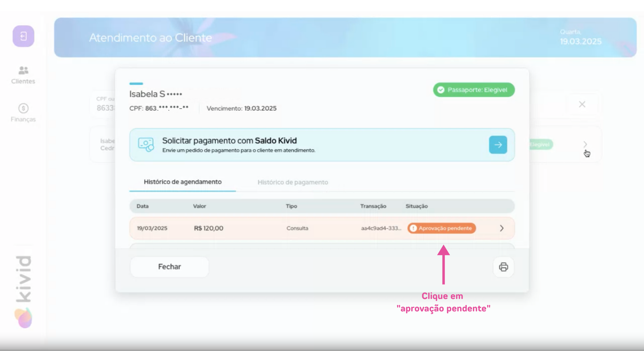Click the print icon button
This screenshot has width=644, height=362.
pyautogui.click(x=503, y=267)
